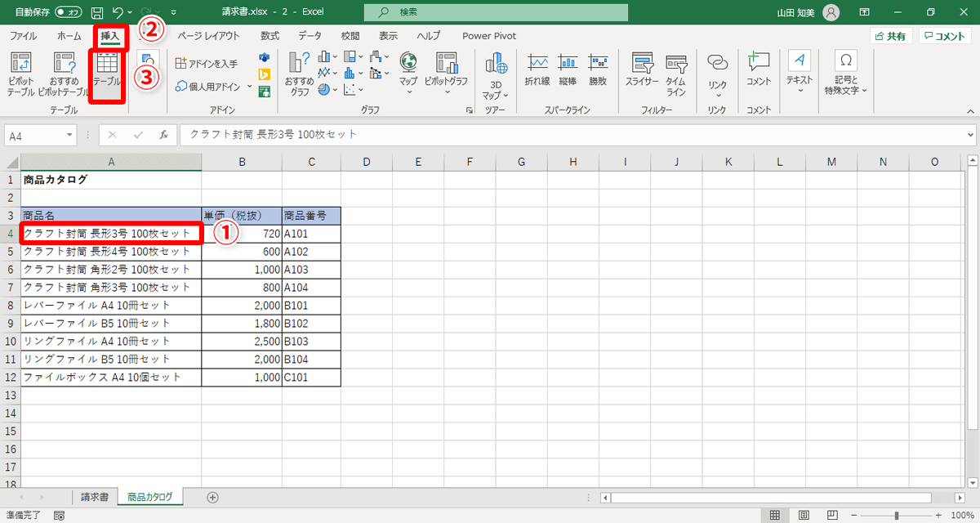Click the Bing Maps add-in icon
The height and width of the screenshot is (523, 980).
pos(264,74)
